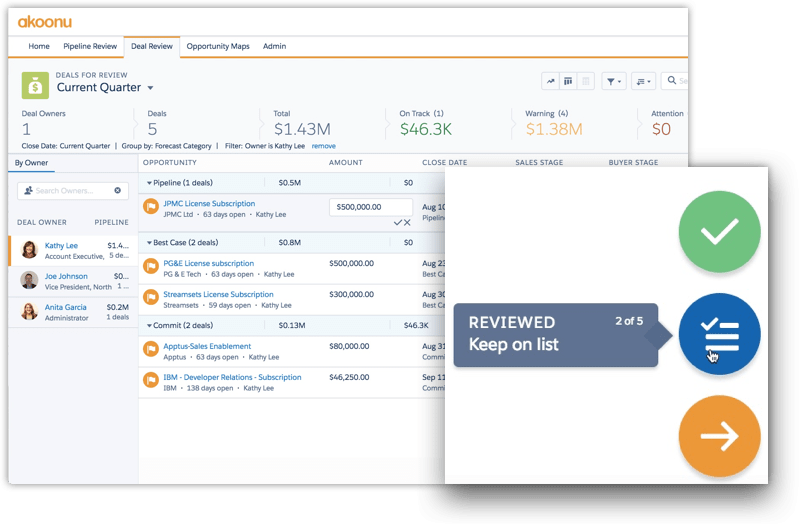Clear the Search Owners field

click(x=118, y=191)
